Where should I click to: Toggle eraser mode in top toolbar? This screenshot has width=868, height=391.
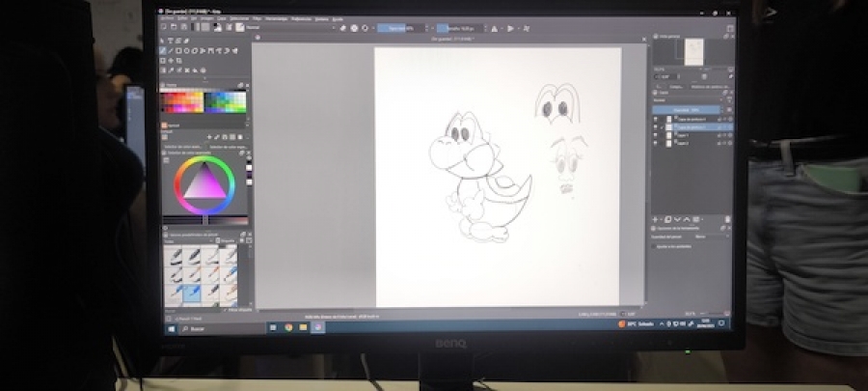coord(343,28)
